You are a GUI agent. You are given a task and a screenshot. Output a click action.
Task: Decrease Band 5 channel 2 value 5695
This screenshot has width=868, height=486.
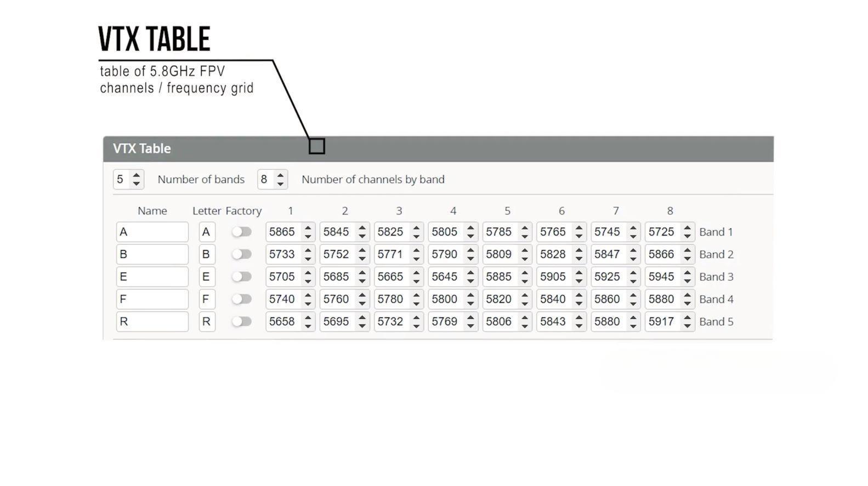362,326
